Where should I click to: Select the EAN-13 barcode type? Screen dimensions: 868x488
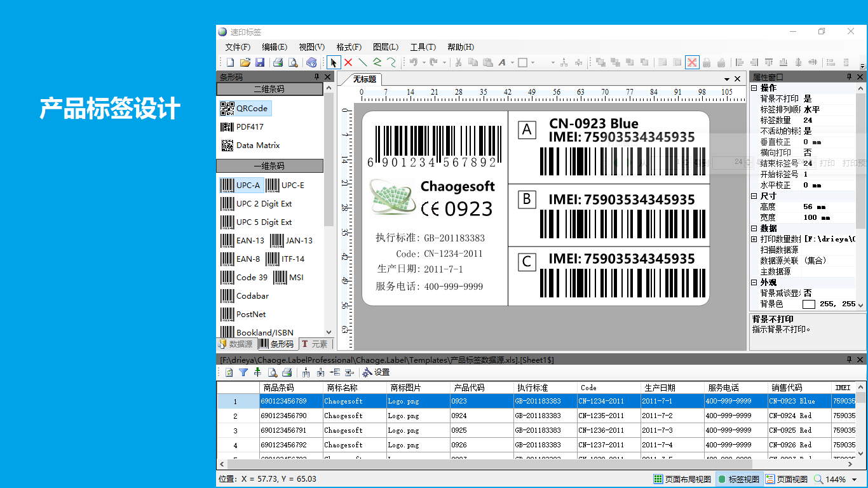coord(243,240)
